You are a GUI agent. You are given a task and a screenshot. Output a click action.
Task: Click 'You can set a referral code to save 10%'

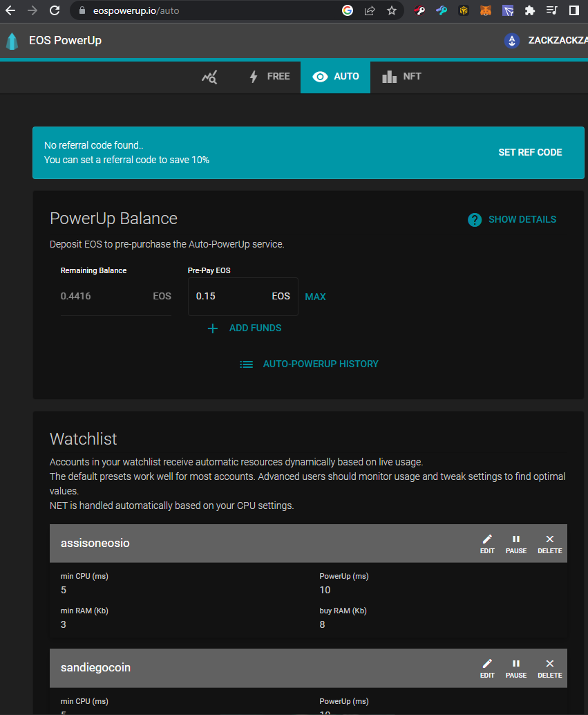126,160
